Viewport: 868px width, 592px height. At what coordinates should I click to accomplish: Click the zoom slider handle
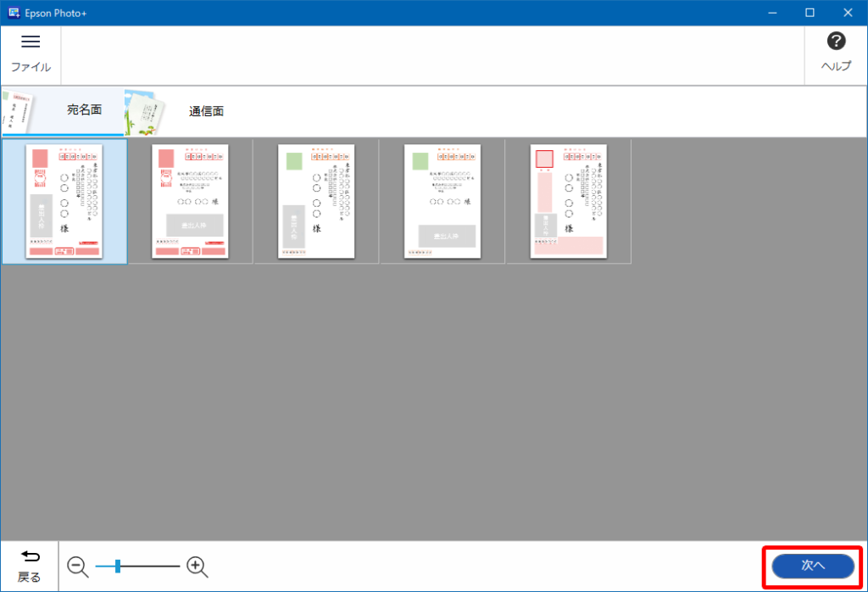point(117,567)
